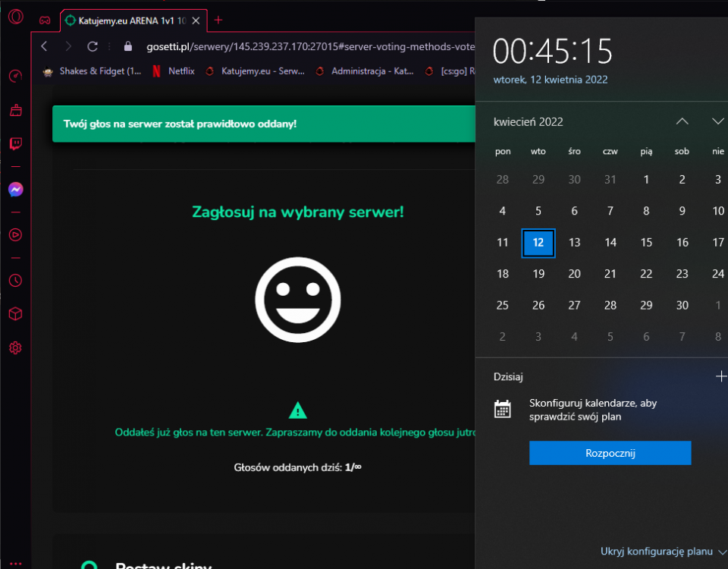Select April 20 in the calendar
728x569 pixels.
[574, 274]
